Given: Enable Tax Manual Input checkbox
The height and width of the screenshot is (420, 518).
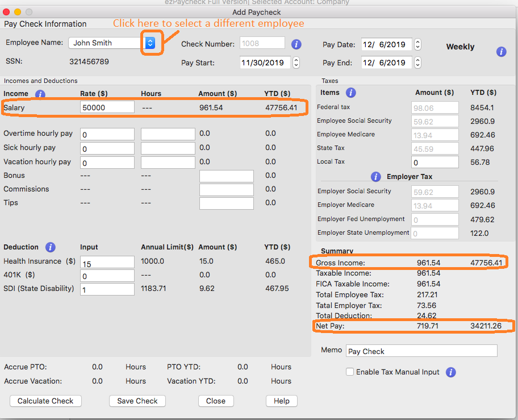Looking at the screenshot, I should click(350, 372).
